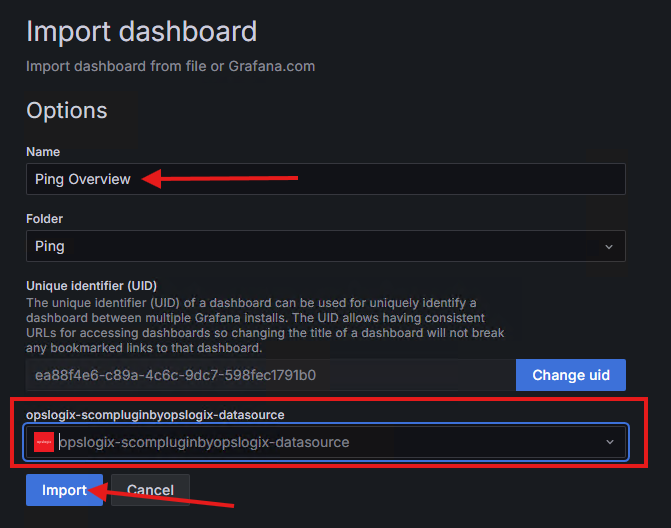Click the Name field label
The width and height of the screenshot is (671, 528).
pyautogui.click(x=43, y=152)
